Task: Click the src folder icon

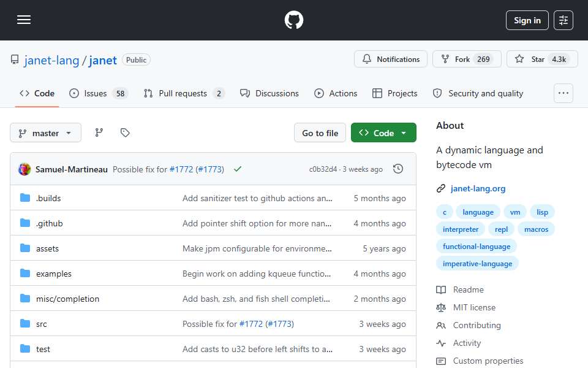Action: pos(24,324)
